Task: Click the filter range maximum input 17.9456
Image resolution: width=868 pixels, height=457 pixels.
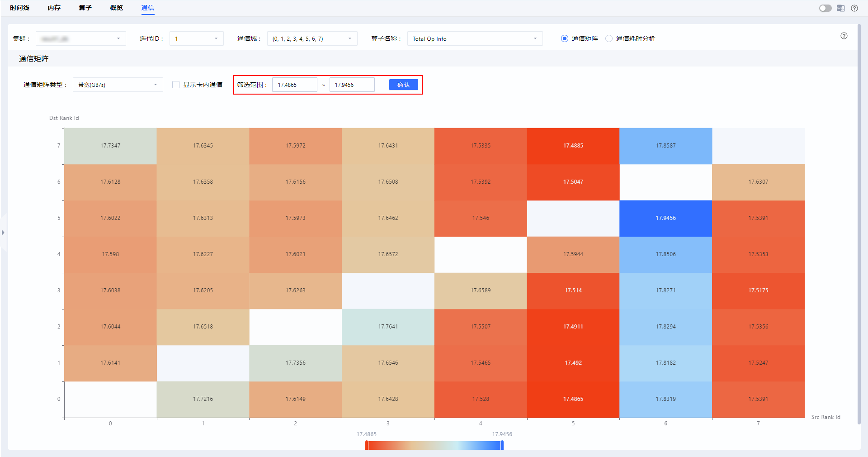Action: tap(352, 85)
